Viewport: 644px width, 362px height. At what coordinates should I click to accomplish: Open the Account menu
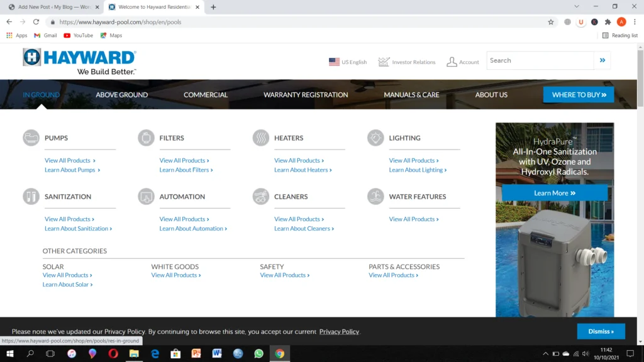click(463, 62)
